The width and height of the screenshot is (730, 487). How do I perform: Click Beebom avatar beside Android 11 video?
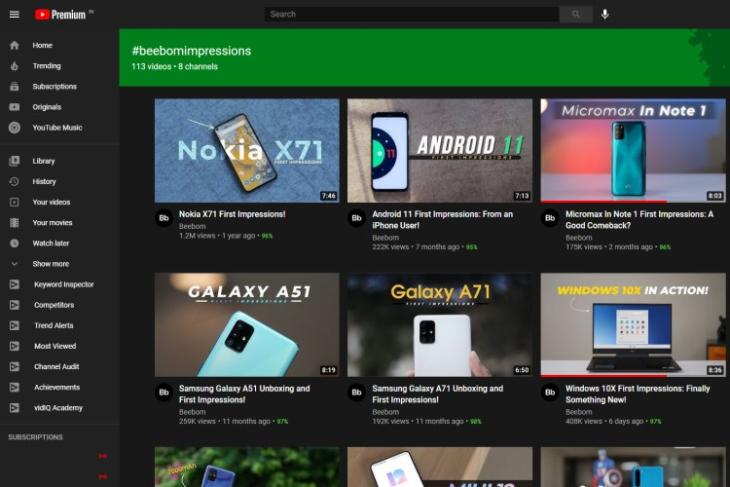point(357,218)
